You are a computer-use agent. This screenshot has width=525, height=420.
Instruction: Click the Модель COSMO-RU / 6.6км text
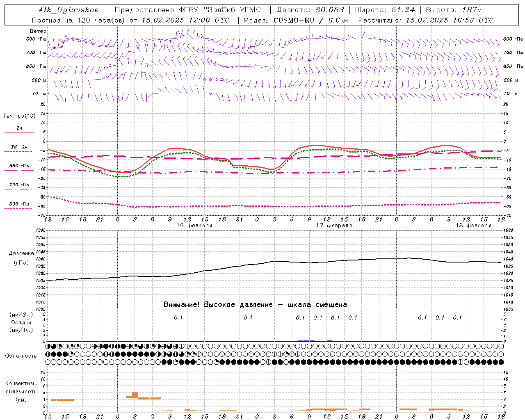296,20
